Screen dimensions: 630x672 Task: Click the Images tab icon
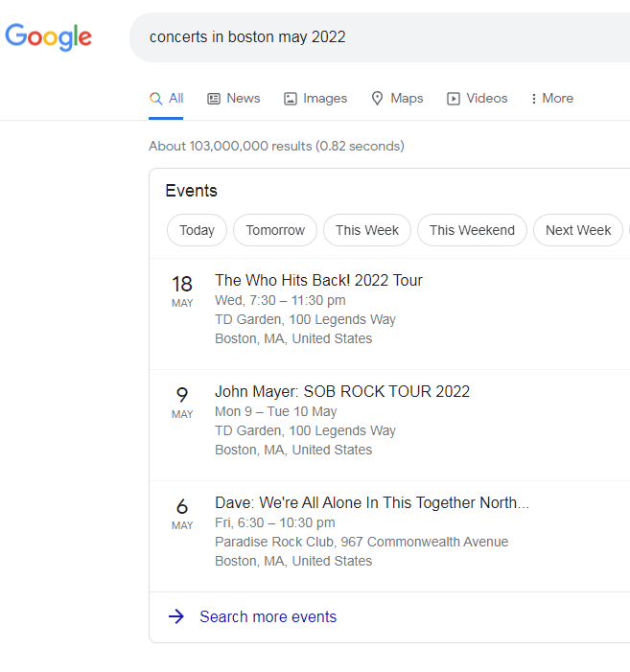click(x=291, y=99)
